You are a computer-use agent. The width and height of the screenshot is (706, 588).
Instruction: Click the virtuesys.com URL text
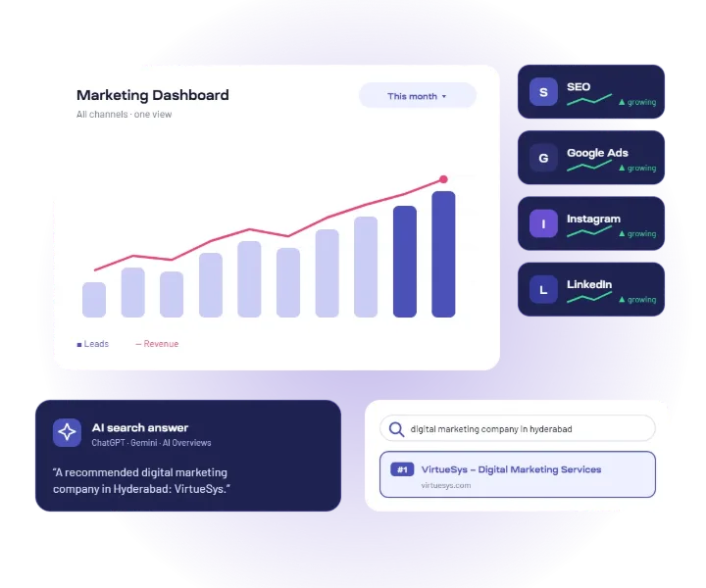(x=446, y=485)
